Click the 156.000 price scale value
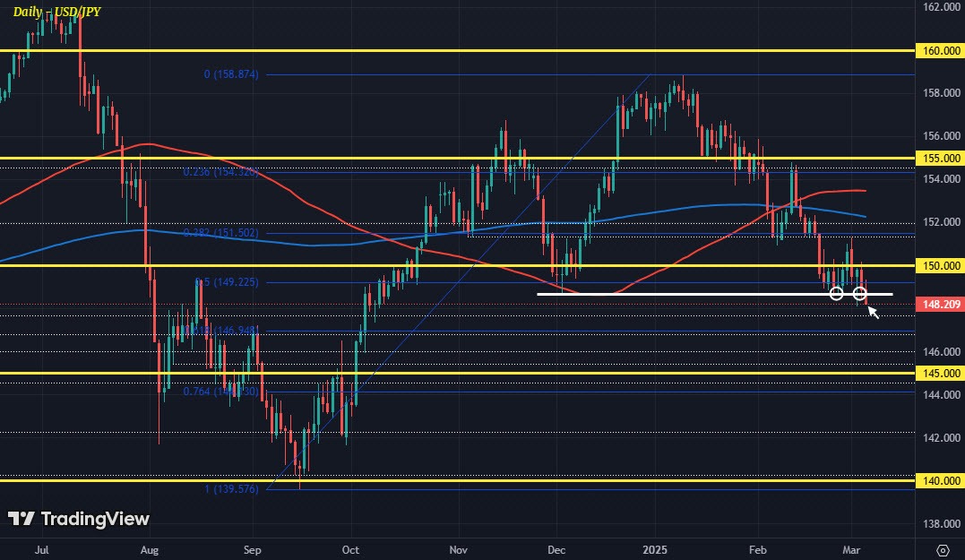The height and width of the screenshot is (560, 965). pyautogui.click(x=942, y=136)
